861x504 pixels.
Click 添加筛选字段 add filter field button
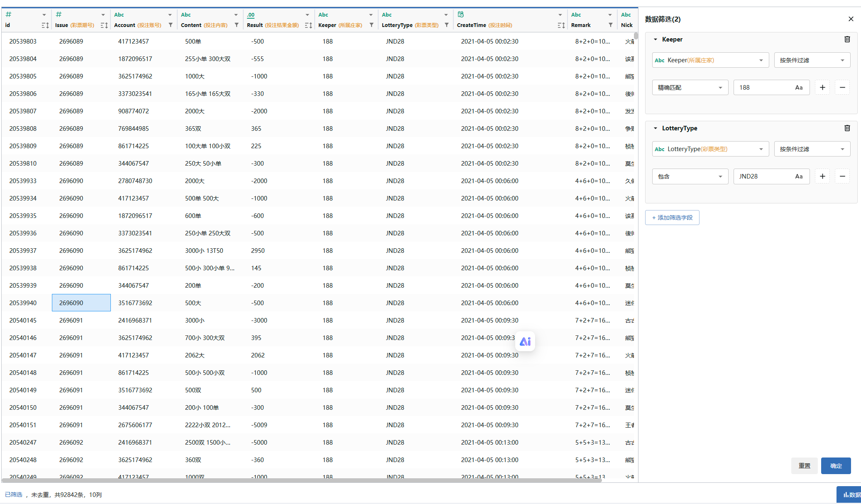pyautogui.click(x=672, y=218)
